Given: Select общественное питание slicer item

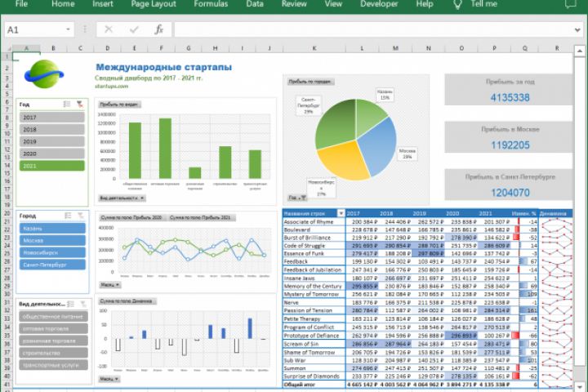Looking at the screenshot, I should 53,316.
